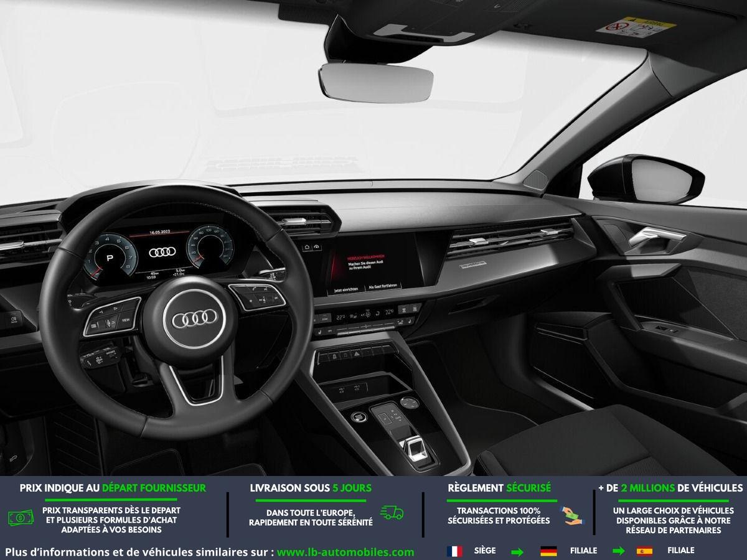Click the Audi rings in the digital cockpit
This screenshot has height=560, width=747.
coord(163,253)
